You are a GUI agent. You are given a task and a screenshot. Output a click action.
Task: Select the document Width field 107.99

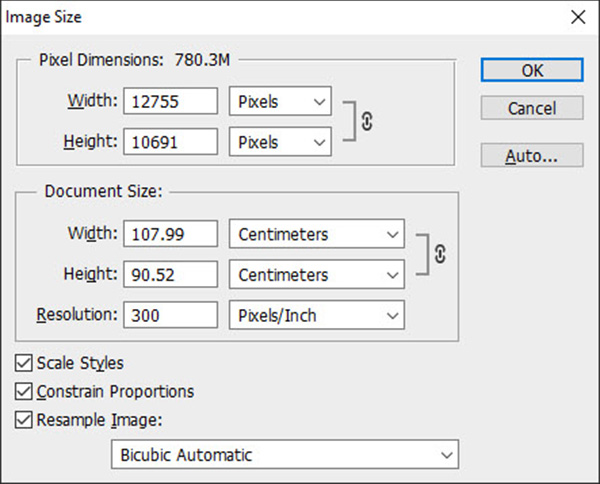point(171,234)
